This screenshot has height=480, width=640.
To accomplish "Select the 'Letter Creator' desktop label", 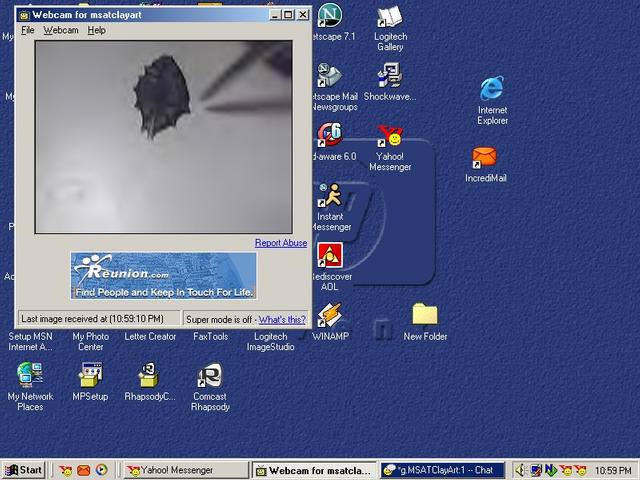I will pos(150,337).
